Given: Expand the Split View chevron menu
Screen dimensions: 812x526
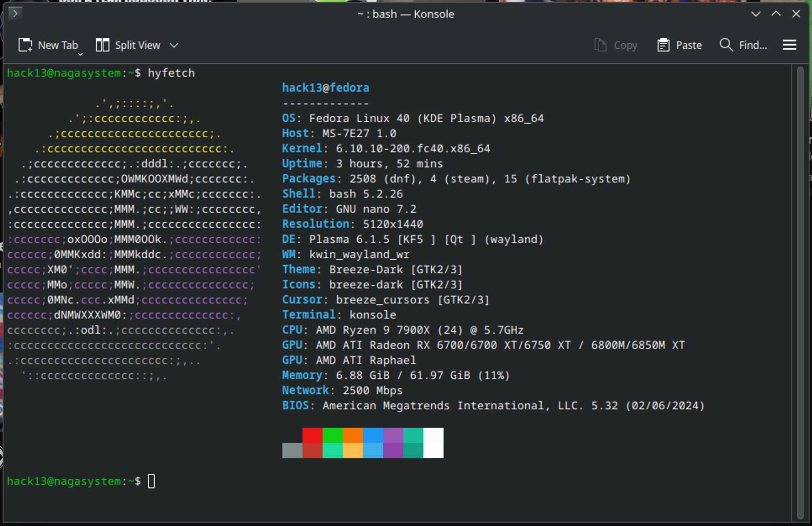Looking at the screenshot, I should pyautogui.click(x=174, y=45).
